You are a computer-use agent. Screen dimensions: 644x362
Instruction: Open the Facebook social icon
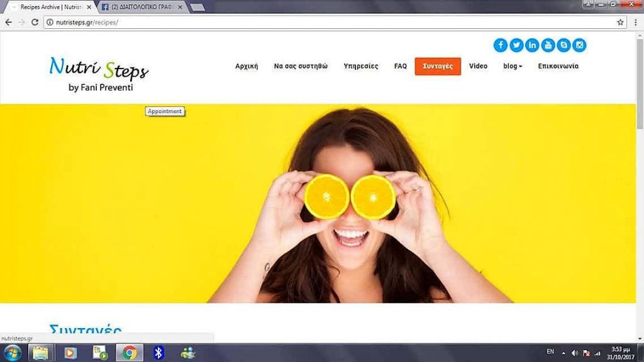(x=501, y=45)
